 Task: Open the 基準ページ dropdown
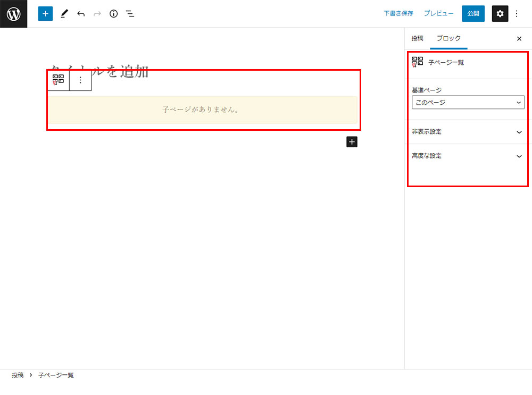pyautogui.click(x=468, y=103)
